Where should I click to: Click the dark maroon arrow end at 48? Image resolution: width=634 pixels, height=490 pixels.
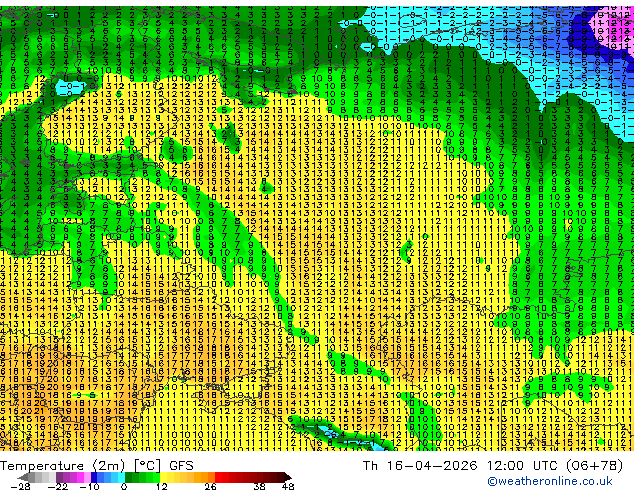coord(288,477)
